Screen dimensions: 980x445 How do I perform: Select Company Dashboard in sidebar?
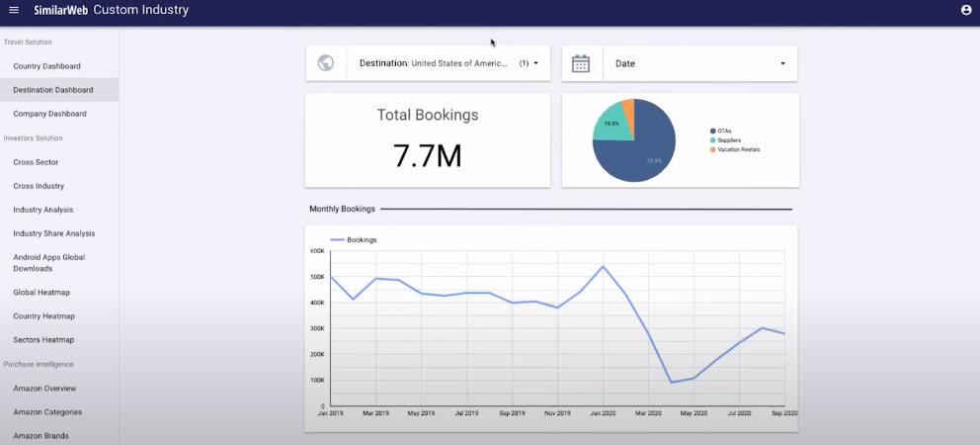[49, 114]
